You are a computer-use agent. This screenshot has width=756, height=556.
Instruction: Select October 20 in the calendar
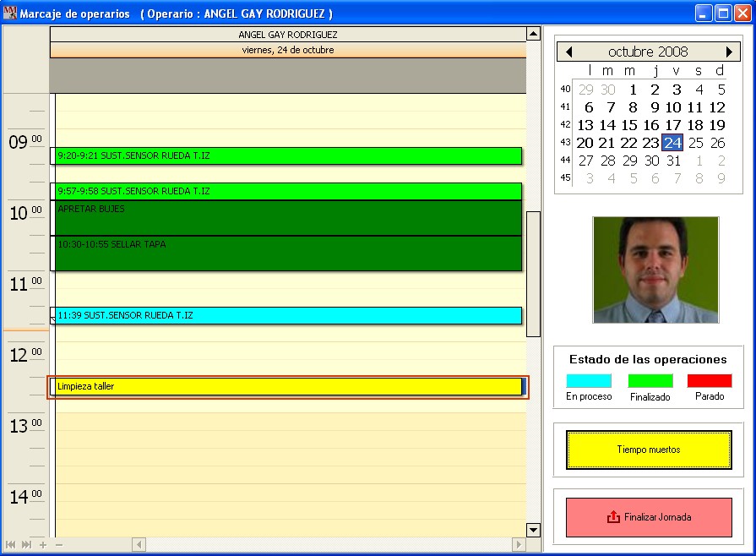point(585,143)
